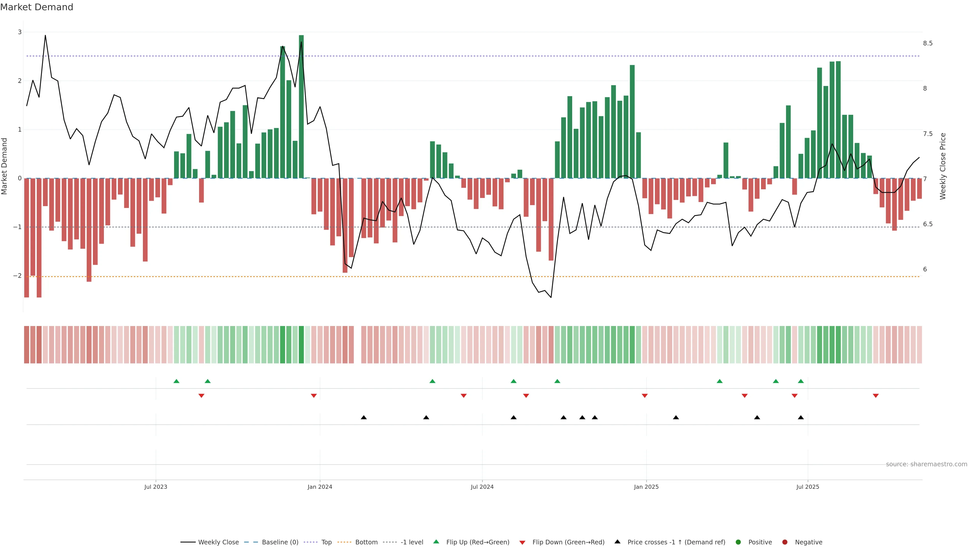Click the Jul 2025 x-axis label

click(808, 487)
